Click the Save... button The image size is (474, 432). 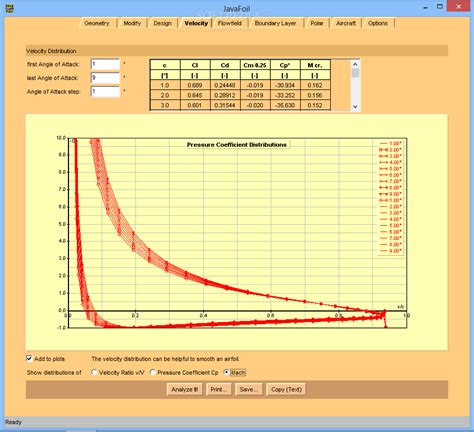(x=249, y=389)
